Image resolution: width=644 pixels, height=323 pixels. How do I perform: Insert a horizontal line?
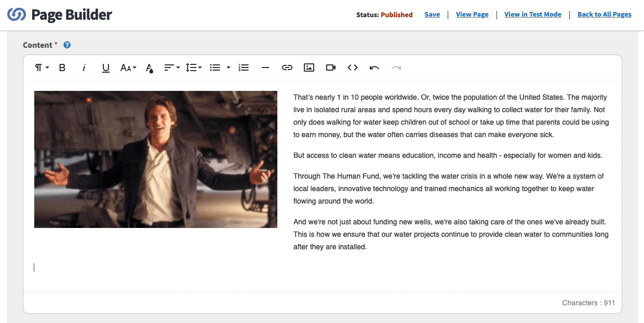265,68
